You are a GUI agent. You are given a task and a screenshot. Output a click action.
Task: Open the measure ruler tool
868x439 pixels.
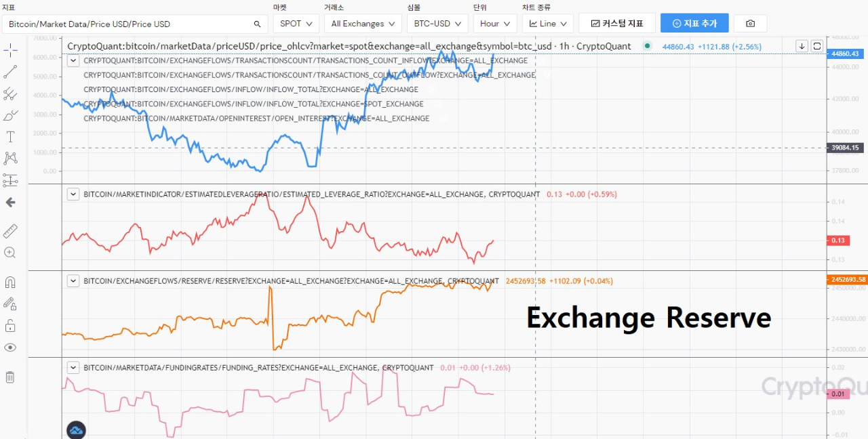[9, 231]
